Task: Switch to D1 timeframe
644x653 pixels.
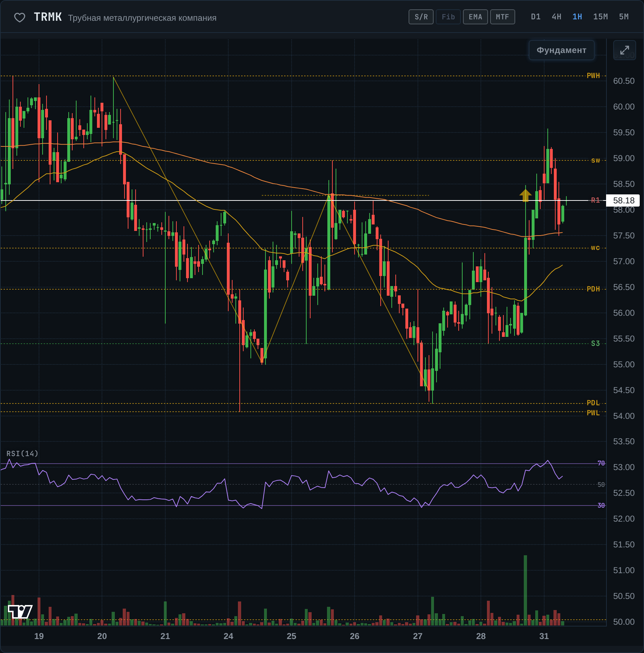Action: [536, 17]
